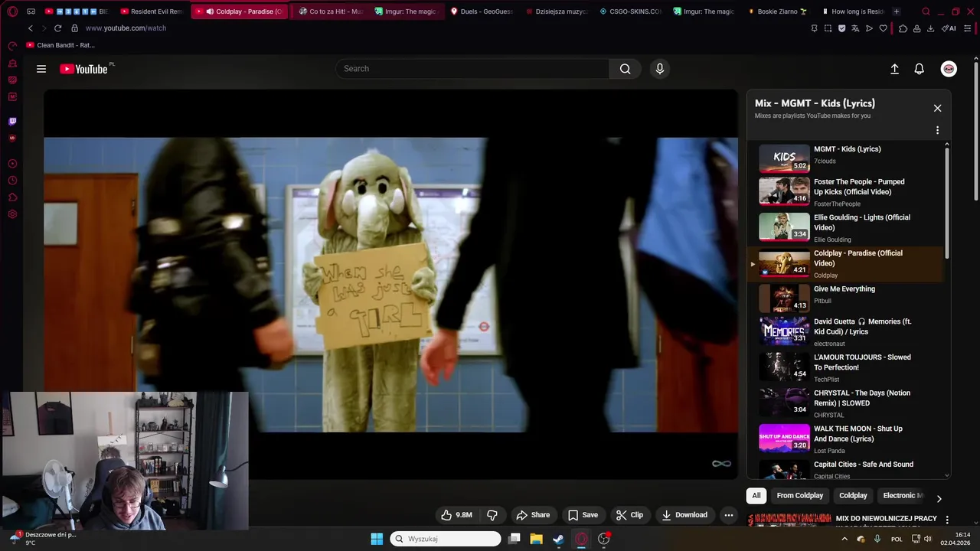Open Opera easy setup menu lines icon

point(968,28)
